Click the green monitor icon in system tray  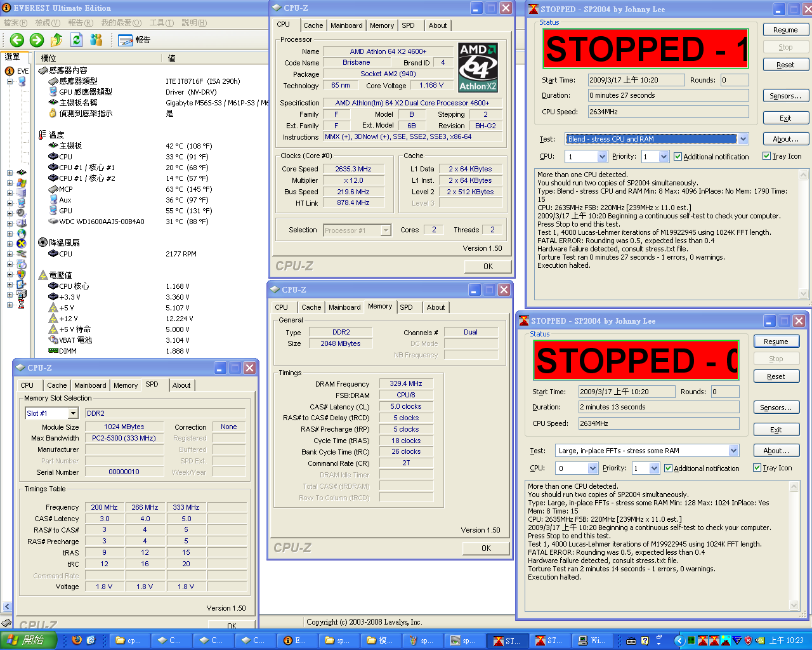[x=691, y=640]
